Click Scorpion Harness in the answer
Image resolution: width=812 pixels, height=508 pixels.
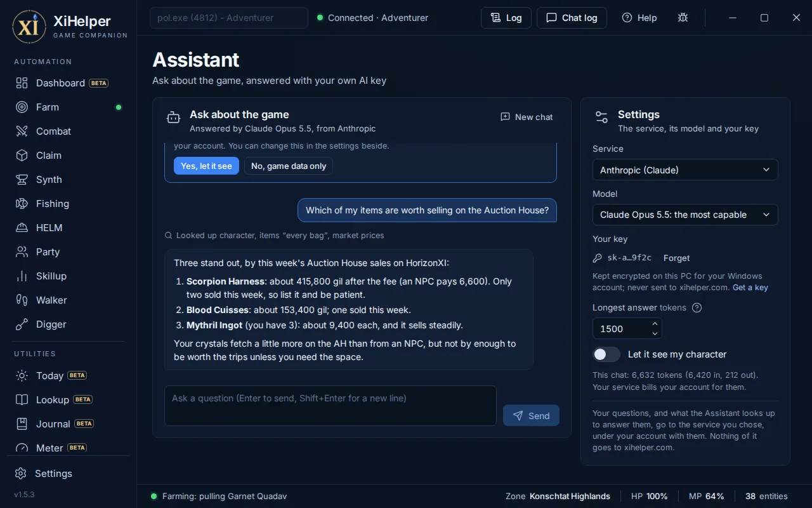(225, 281)
